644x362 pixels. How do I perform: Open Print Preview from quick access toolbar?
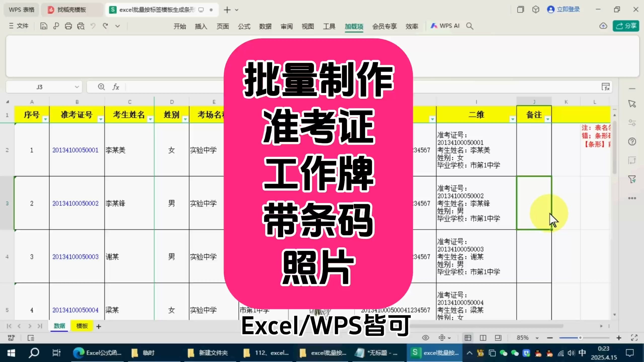click(80, 26)
